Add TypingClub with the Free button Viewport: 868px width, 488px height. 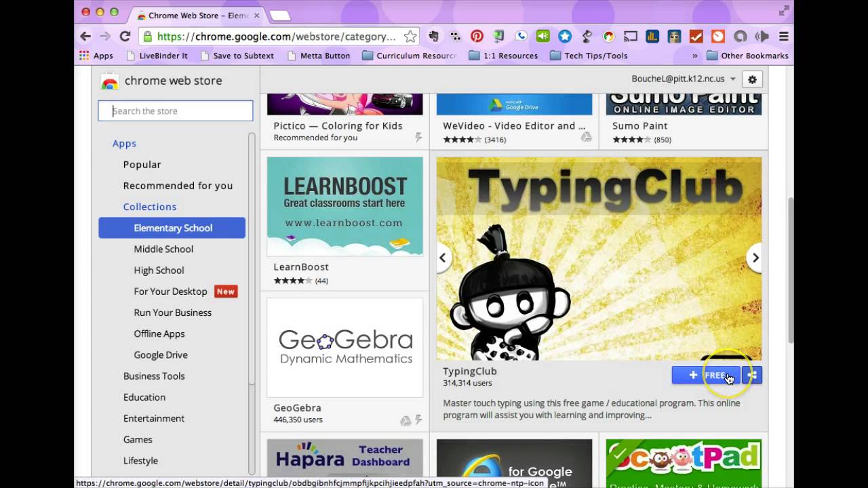706,375
